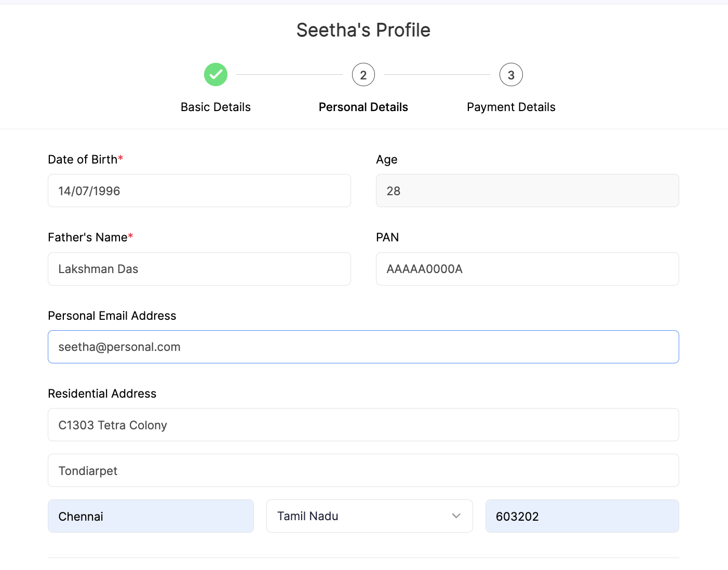Viewport: 728px width, 570px height.
Task: Click the step 2 circle icon
Action: coord(363,75)
